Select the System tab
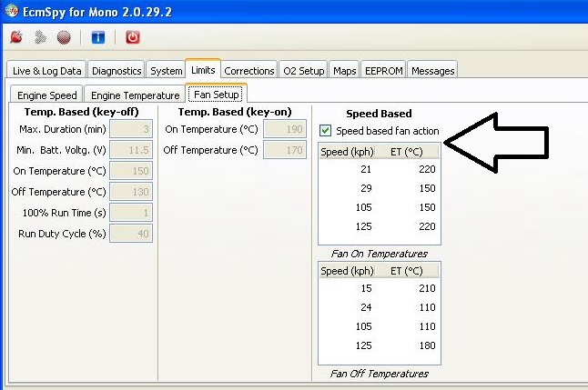Viewport: 588px width, 390px height. point(166,71)
